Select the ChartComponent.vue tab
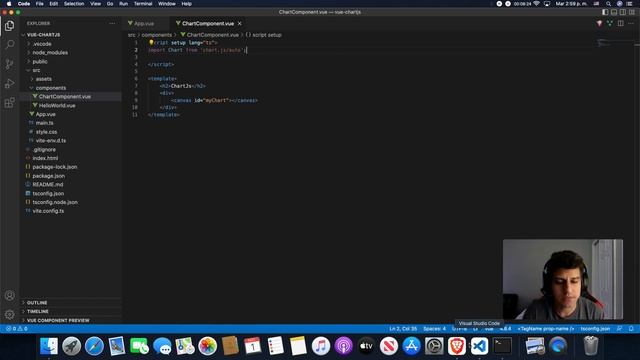Viewport: 640px width, 360px height. (208, 24)
